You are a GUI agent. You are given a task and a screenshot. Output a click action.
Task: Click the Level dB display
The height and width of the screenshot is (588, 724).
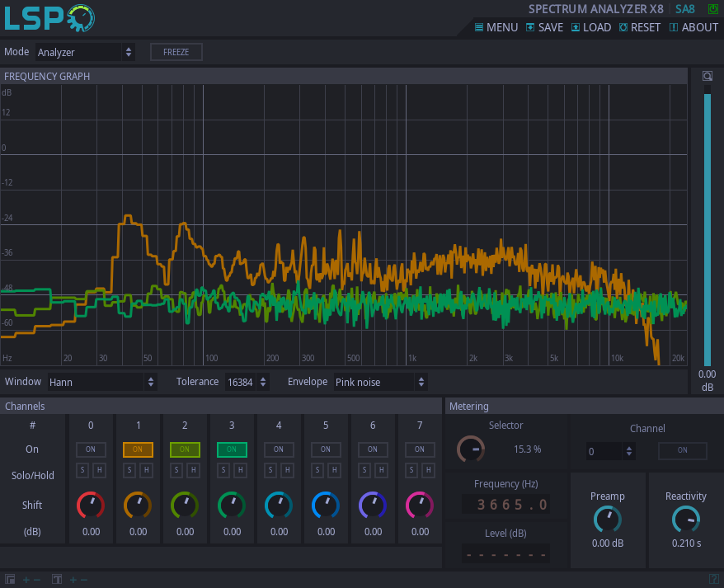505,554
